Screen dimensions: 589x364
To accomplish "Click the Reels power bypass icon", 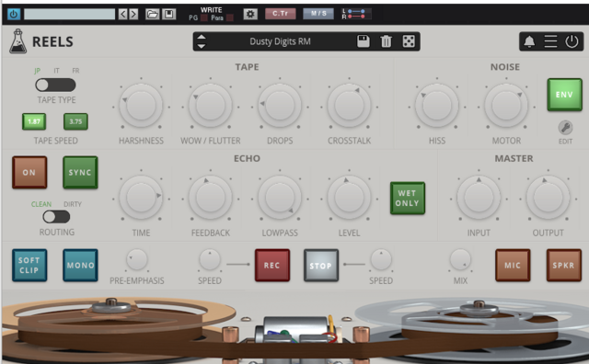I will click(x=572, y=41).
